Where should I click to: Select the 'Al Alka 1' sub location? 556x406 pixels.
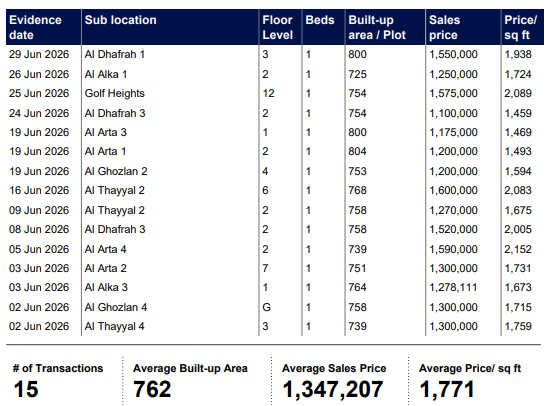click(x=106, y=74)
